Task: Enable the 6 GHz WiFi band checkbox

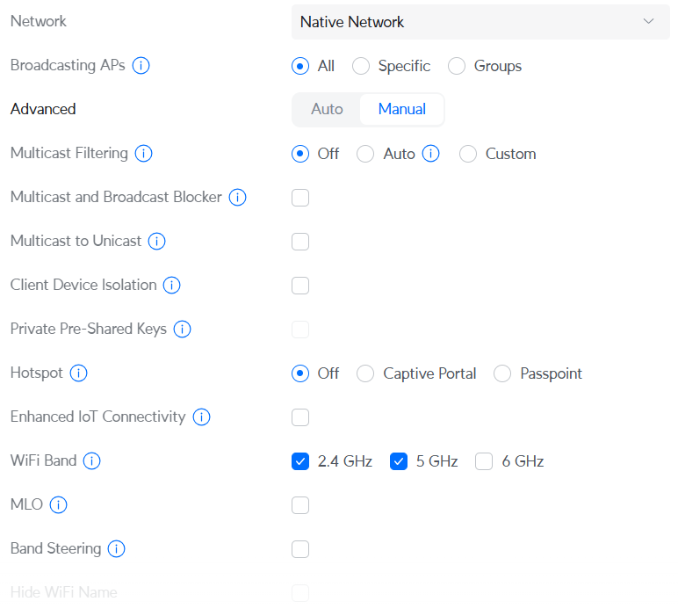Action: pyautogui.click(x=484, y=461)
